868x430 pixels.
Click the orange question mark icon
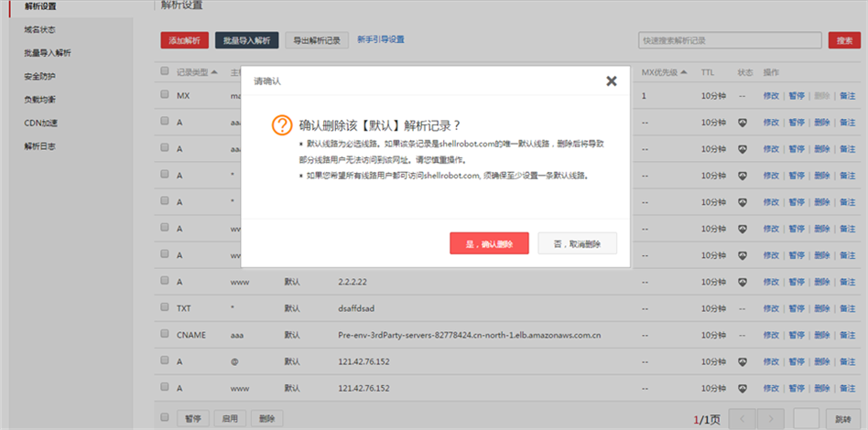point(282,125)
